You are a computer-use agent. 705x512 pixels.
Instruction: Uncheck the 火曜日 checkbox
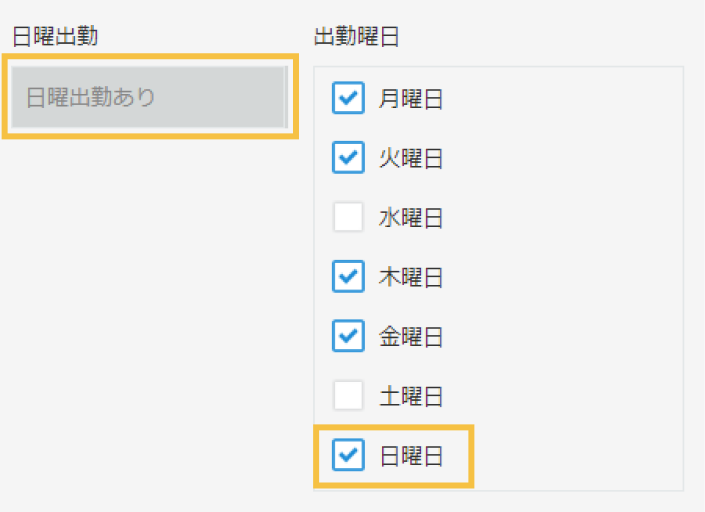coord(348,158)
